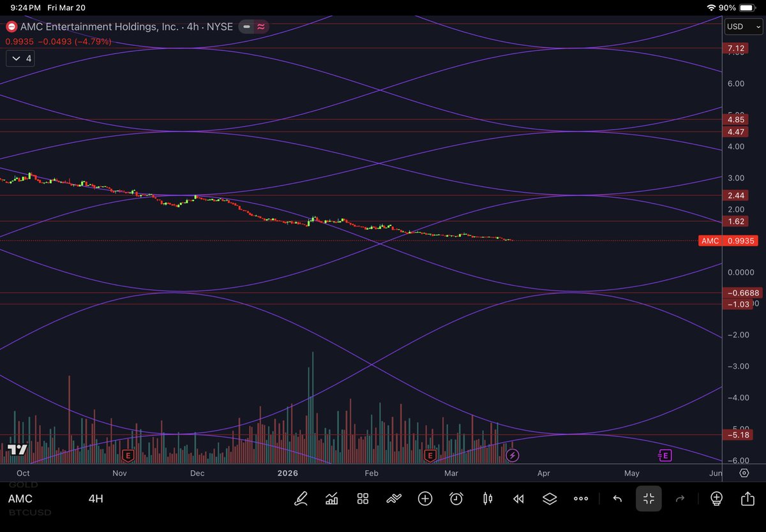Open the indicators chart icon
Image resolution: width=766 pixels, height=532 pixels.
[331, 499]
